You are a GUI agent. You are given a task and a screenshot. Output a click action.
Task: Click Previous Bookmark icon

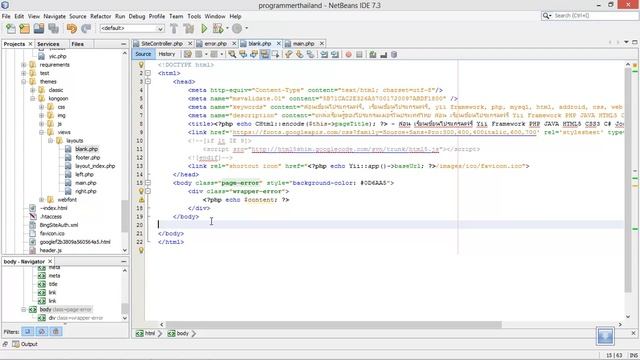[289, 54]
